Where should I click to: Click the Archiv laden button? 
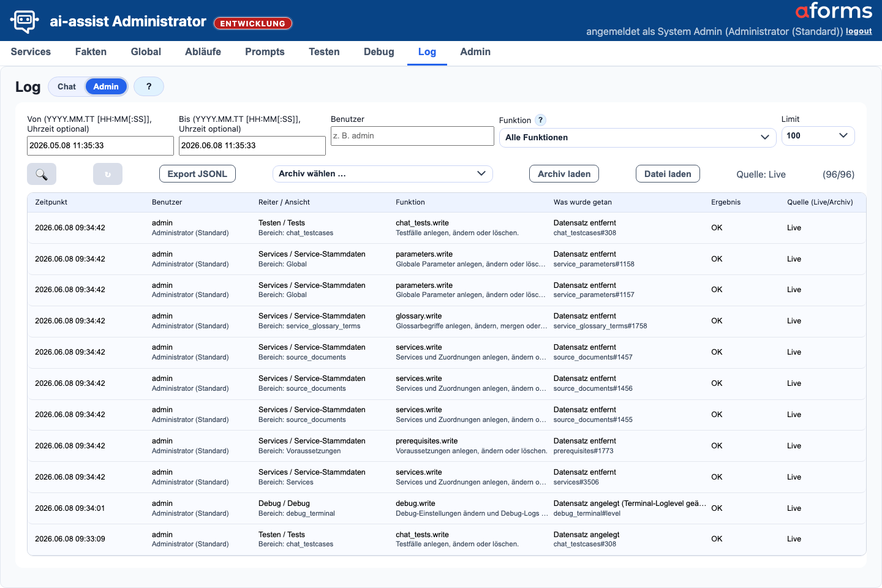coord(564,174)
